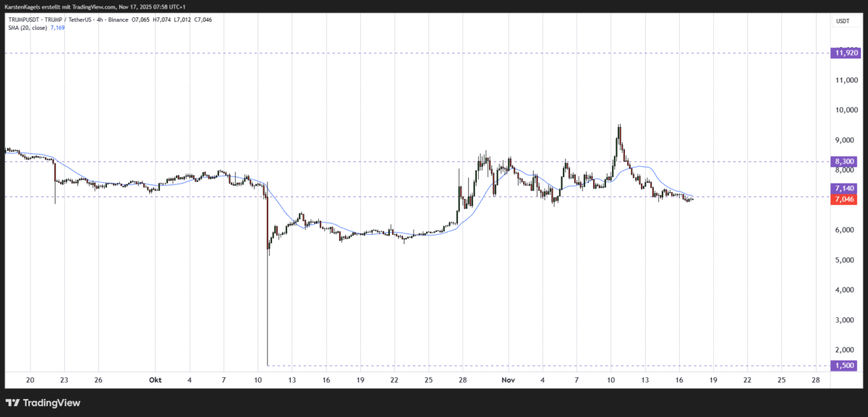
Task: Select the dashed line near the 1,500 level
Action: [x=506, y=364]
